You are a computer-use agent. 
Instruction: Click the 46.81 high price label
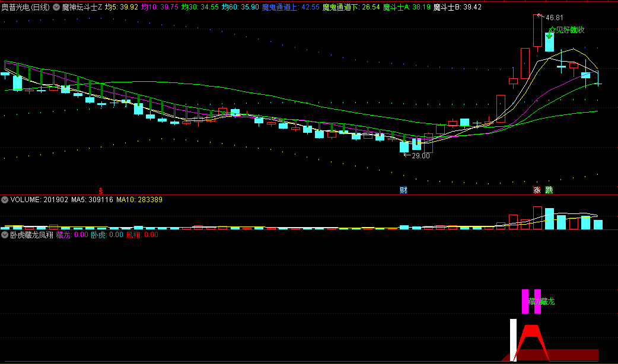(555, 18)
